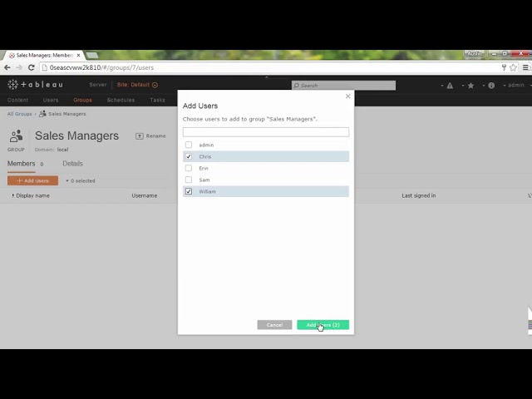Image resolution: width=532 pixels, height=399 pixels.
Task: Open the favorites star menu
Action: pyautogui.click(x=470, y=86)
